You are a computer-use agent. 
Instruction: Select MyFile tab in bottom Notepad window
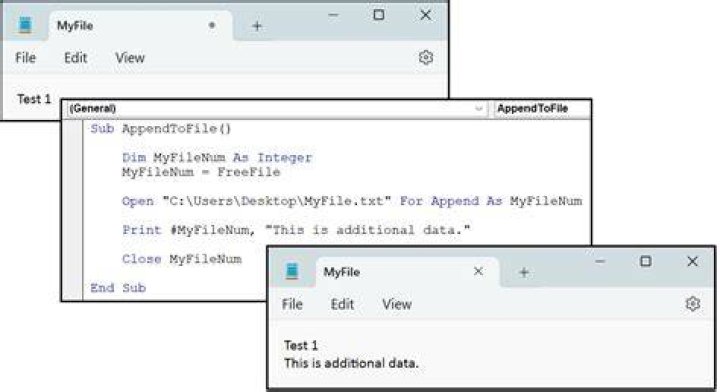coord(407,272)
